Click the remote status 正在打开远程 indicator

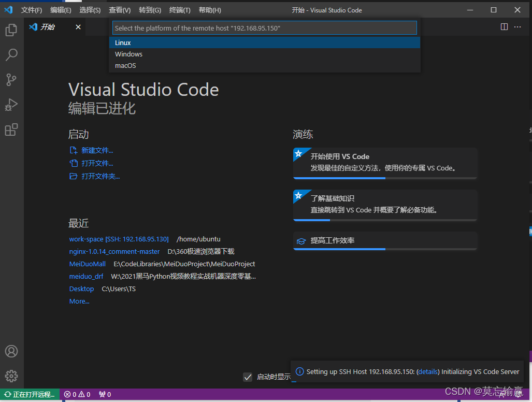click(x=30, y=394)
